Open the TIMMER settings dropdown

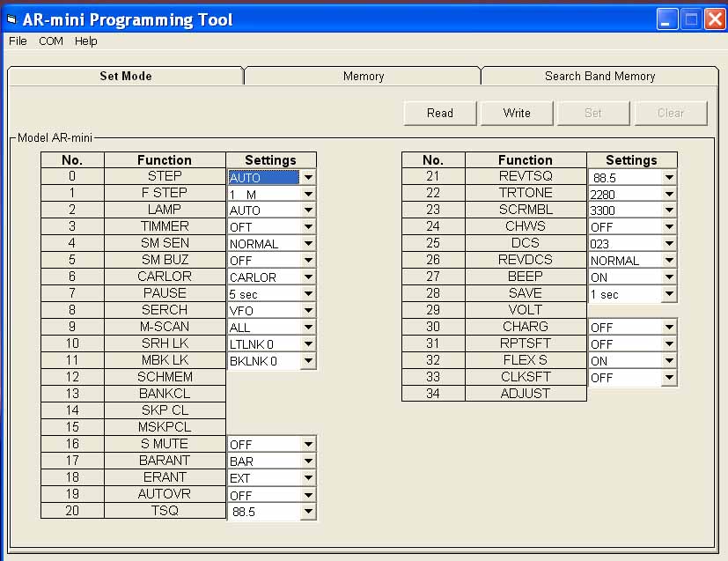308,227
